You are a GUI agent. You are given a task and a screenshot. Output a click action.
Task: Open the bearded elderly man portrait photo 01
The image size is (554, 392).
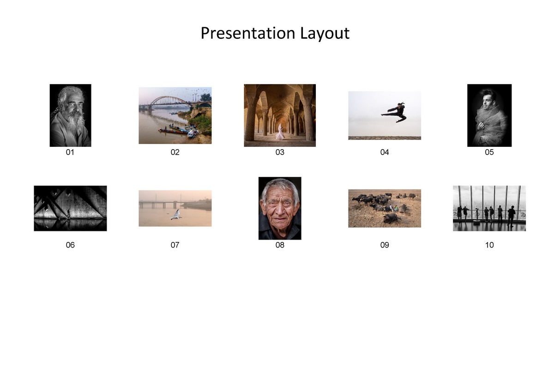coord(70,115)
